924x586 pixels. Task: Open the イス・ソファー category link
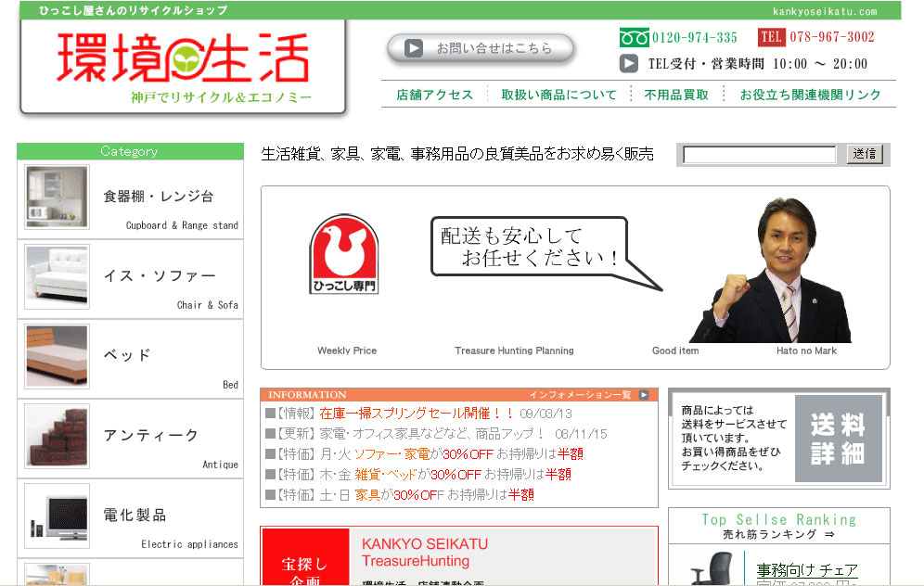(160, 276)
